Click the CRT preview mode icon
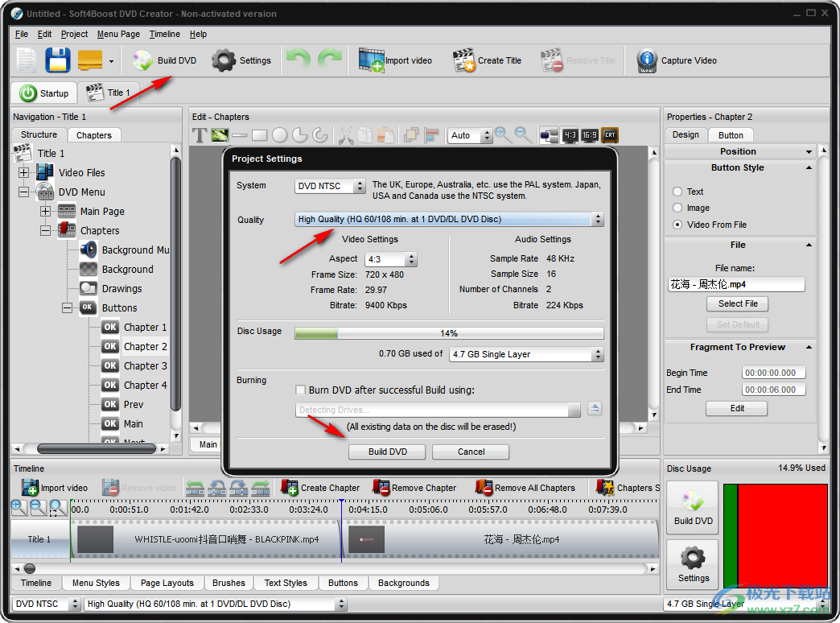 point(610,135)
